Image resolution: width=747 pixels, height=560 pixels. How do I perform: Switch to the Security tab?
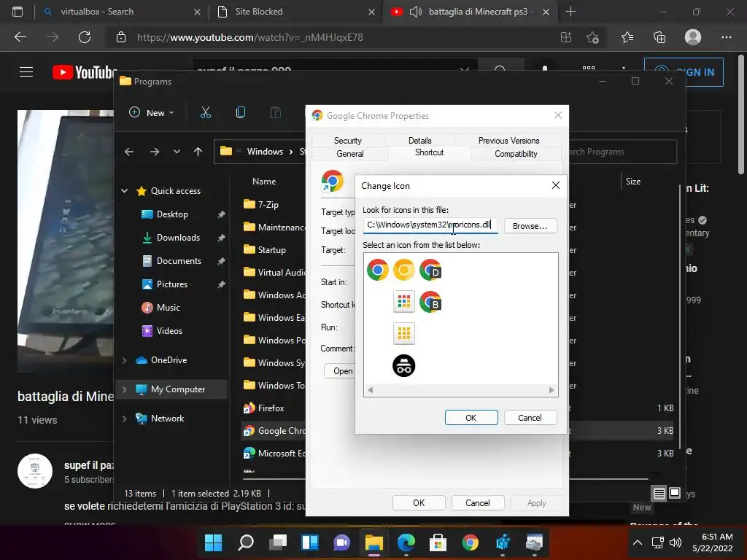click(348, 141)
